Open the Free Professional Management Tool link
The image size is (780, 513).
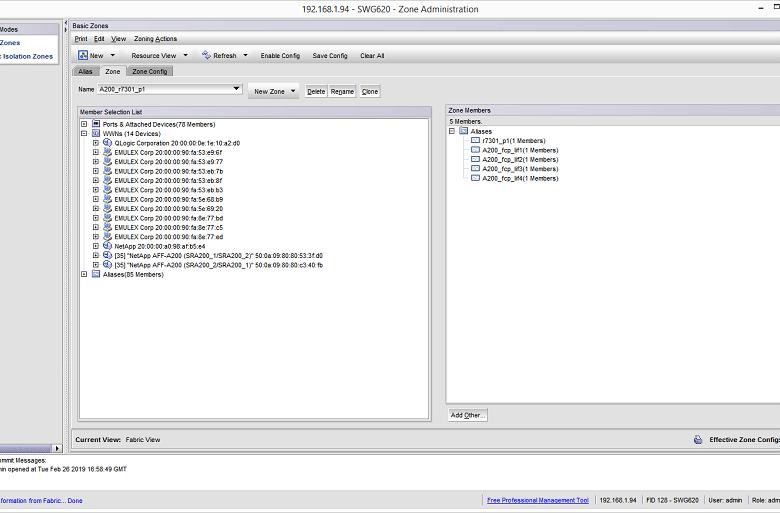tap(538, 500)
